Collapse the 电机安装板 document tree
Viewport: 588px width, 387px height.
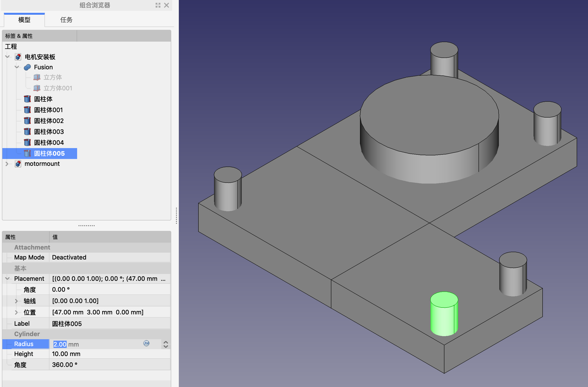pyautogui.click(x=7, y=57)
